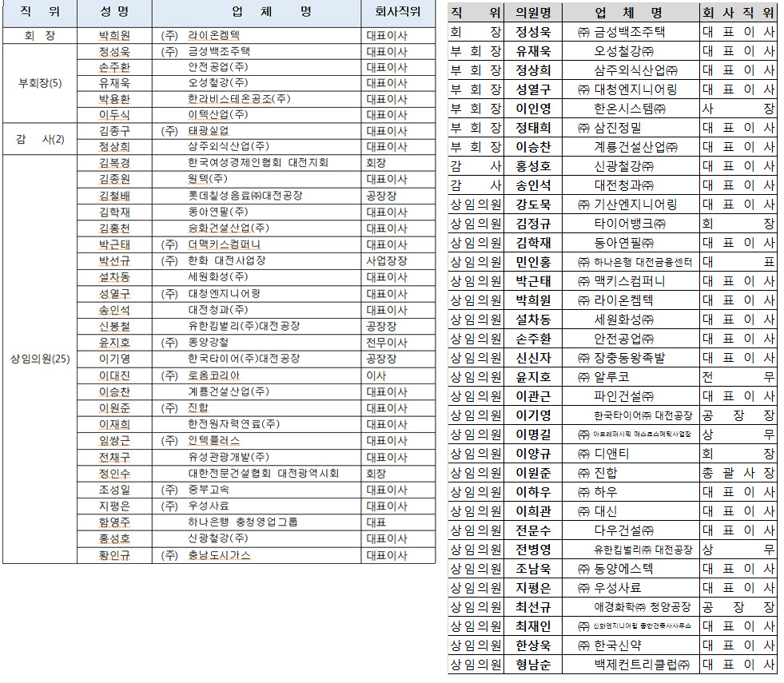This screenshot has width=784, height=683.
Task: Select '한국여성경제인협회 대전지회' cell
Action: tap(258, 163)
